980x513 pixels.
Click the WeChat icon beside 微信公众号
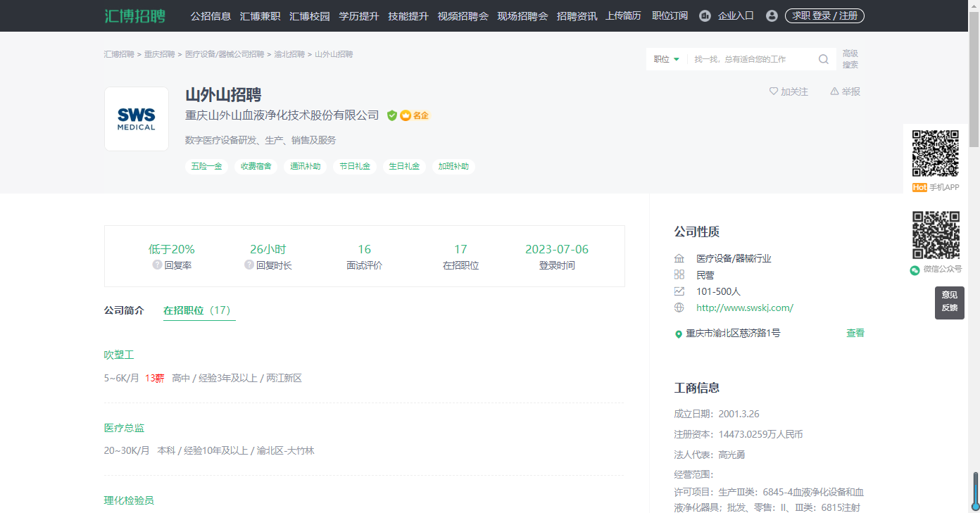tap(915, 270)
